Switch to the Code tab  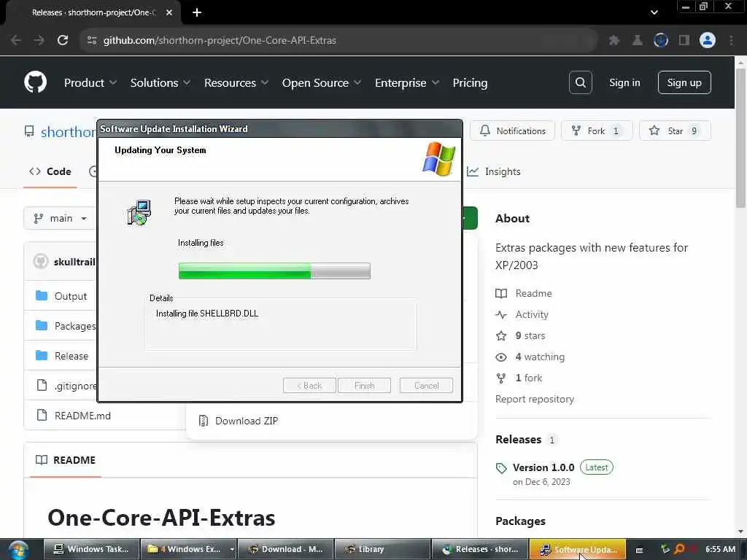(x=50, y=171)
